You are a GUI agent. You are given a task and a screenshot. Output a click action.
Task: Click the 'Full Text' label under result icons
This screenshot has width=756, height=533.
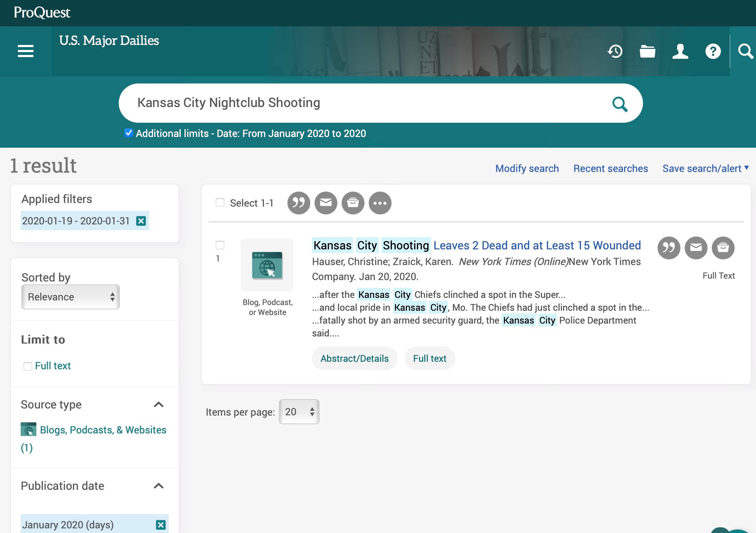[x=719, y=276]
